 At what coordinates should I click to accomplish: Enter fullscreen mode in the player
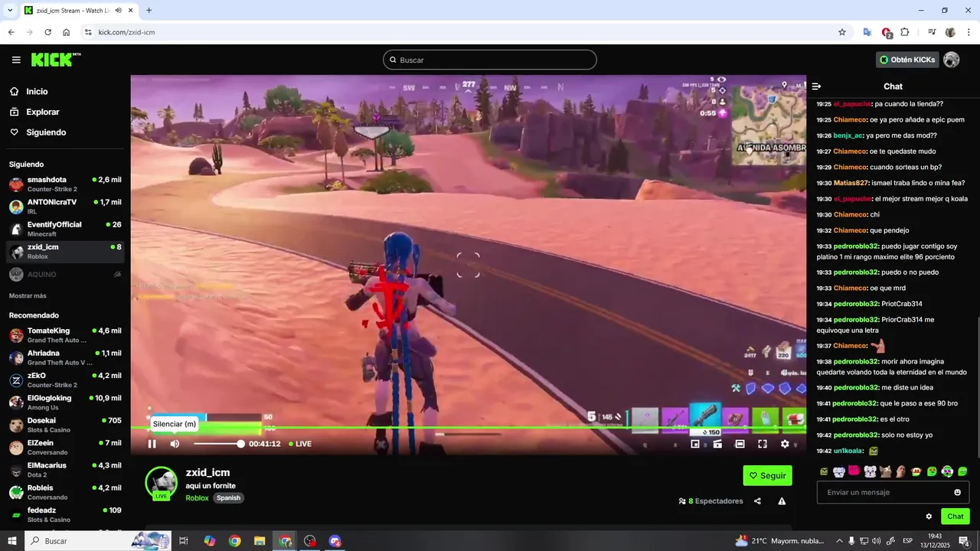pyautogui.click(x=763, y=444)
